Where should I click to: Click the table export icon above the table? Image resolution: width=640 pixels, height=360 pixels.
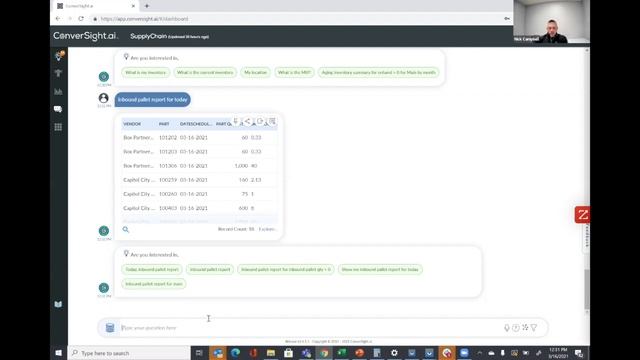272,121
